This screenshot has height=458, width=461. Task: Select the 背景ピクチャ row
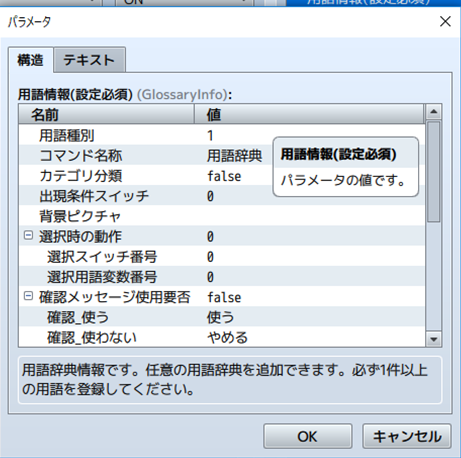(222, 216)
